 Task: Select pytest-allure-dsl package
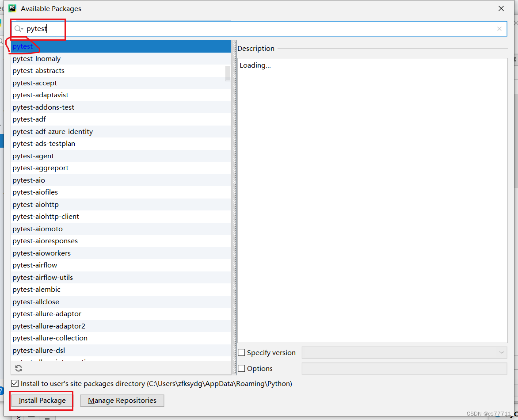click(x=121, y=350)
